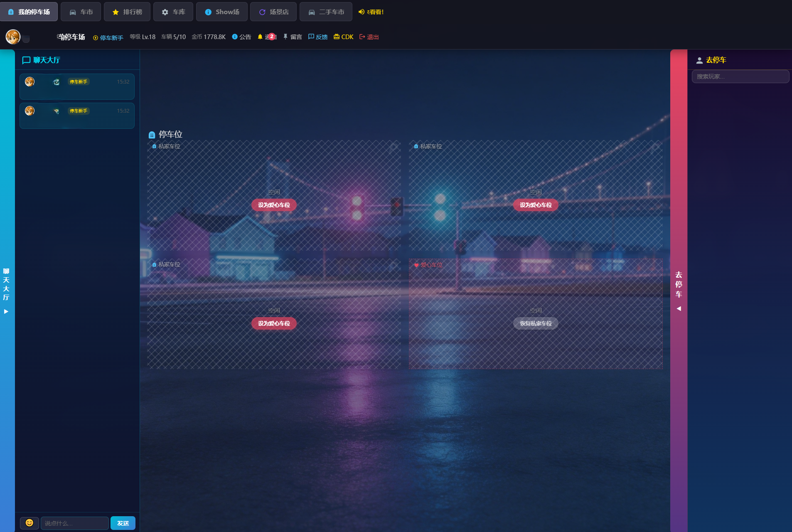792x532 pixels.
Task: Click the bottom-left 私家车位 lock icon
Action: (x=154, y=265)
